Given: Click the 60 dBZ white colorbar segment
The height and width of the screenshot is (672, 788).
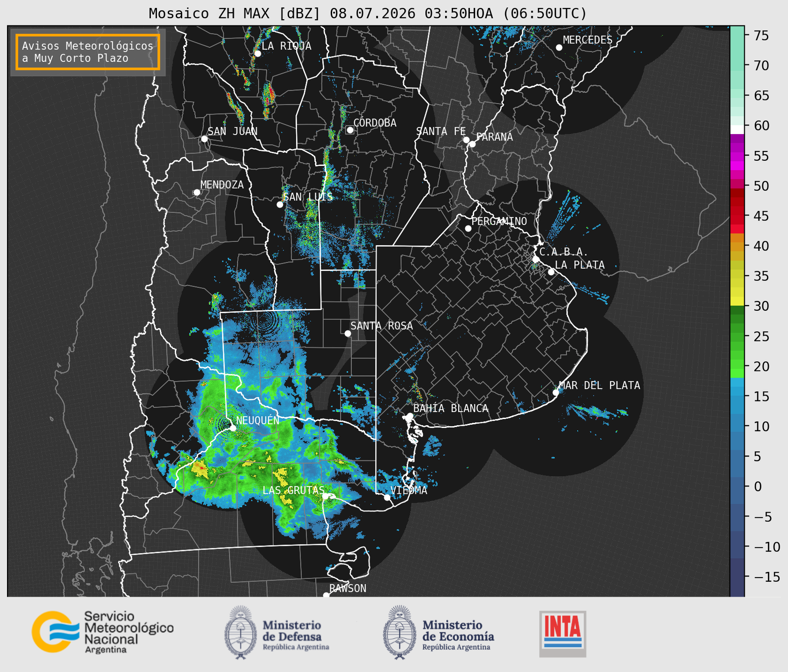Looking at the screenshot, I should pos(737,129).
